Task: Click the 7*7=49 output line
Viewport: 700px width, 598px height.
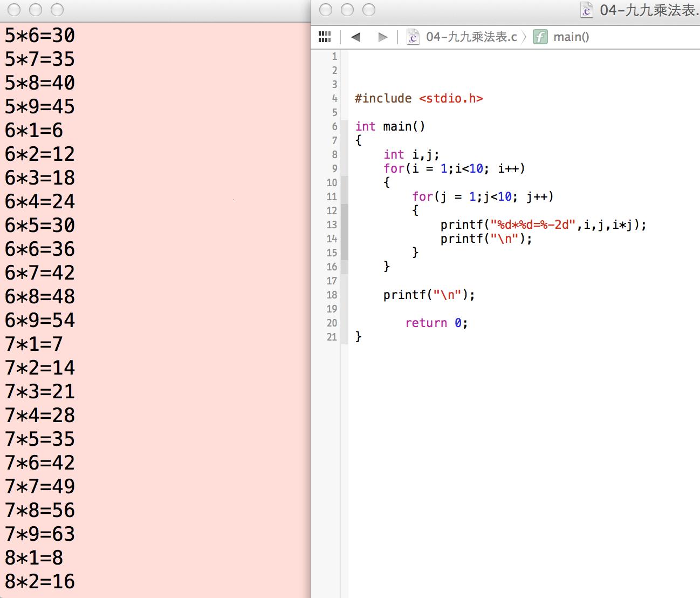Action: [x=40, y=486]
